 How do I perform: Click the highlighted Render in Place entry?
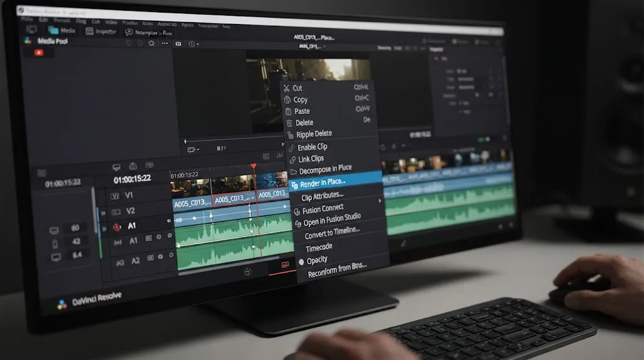pos(335,183)
